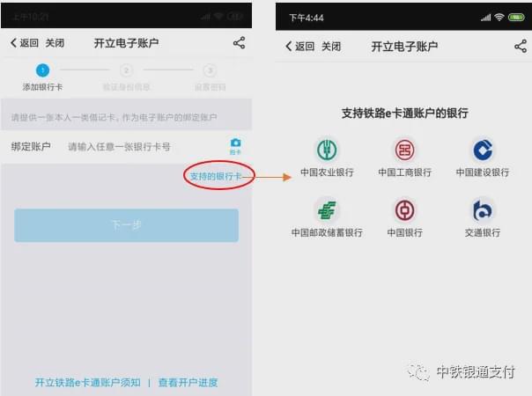
Task: Select step 1 添加银行卡 indicator
Action: [42, 77]
